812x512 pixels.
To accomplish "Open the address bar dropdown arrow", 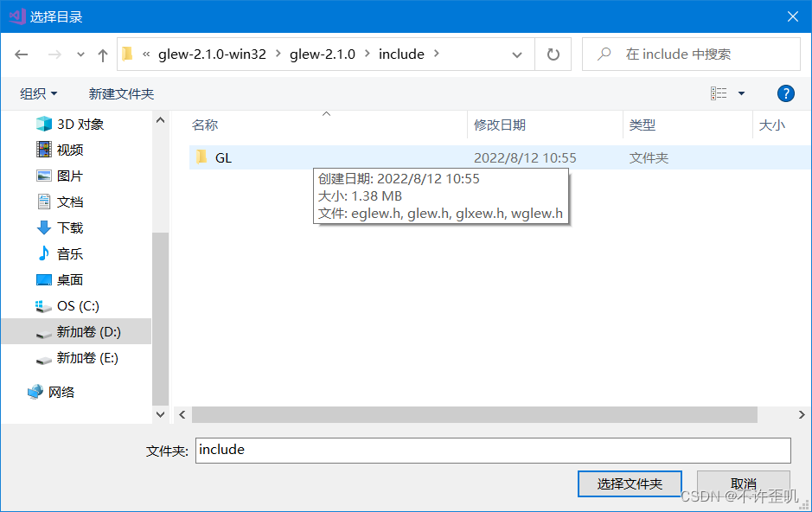I will [x=516, y=54].
